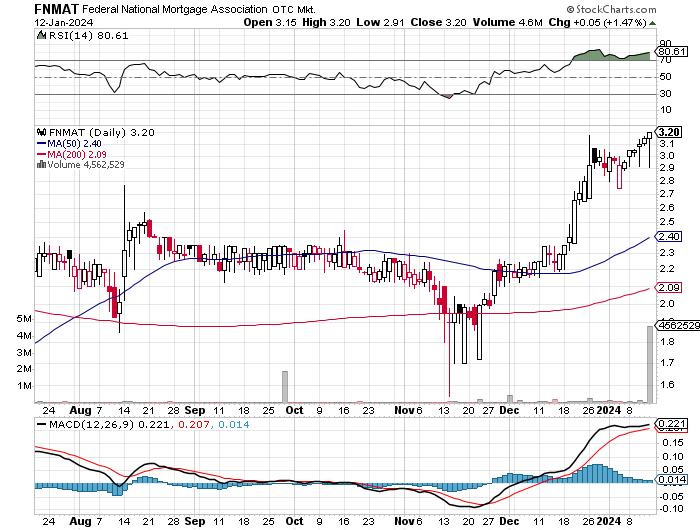Click the OTC Mkt. exchange label

[294, 9]
